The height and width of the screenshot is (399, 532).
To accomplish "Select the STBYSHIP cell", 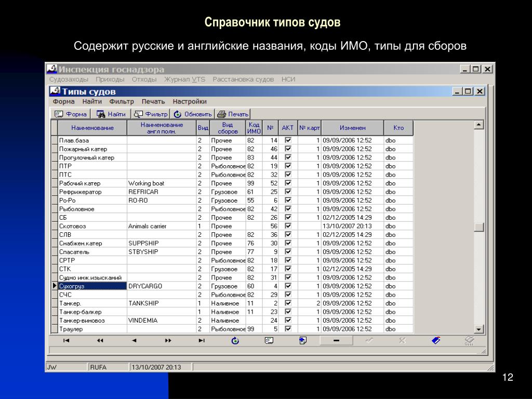I will pos(162,252).
